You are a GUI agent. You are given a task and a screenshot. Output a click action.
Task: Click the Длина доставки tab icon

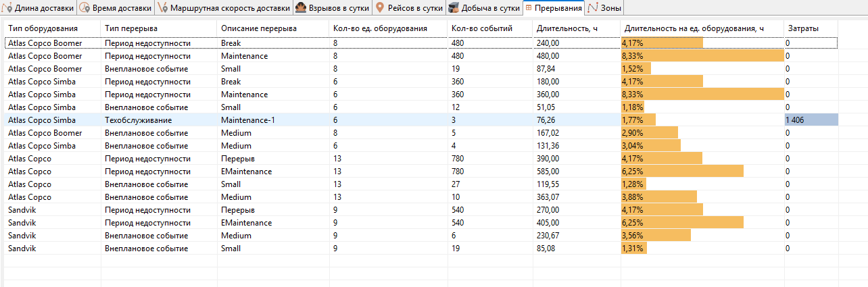[x=8, y=8]
